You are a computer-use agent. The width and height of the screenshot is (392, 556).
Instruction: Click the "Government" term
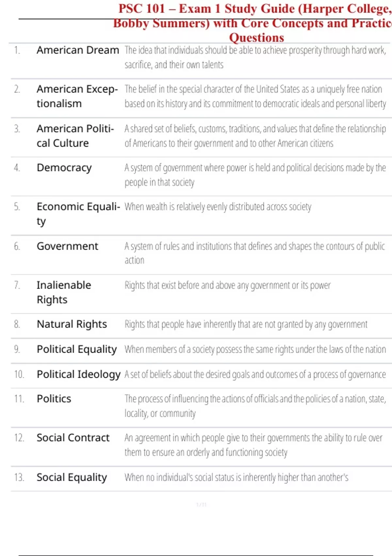coord(67,246)
